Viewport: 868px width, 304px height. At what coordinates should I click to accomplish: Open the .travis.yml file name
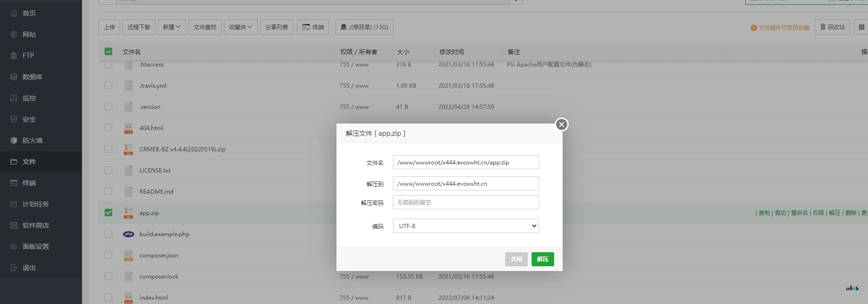coord(153,86)
